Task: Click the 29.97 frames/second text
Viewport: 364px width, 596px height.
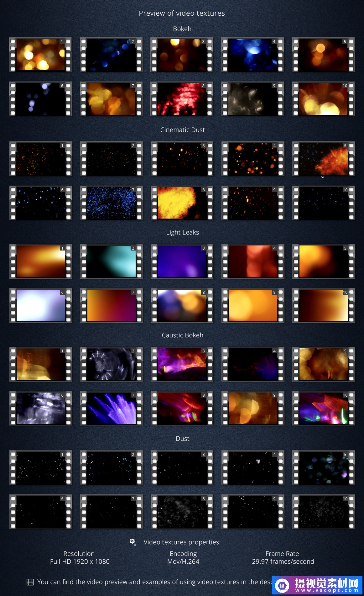Action: click(283, 562)
